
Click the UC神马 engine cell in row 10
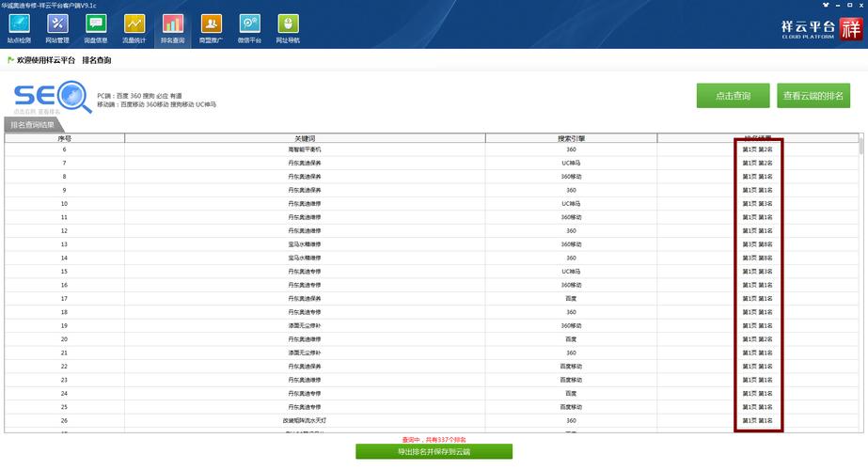[x=571, y=204]
